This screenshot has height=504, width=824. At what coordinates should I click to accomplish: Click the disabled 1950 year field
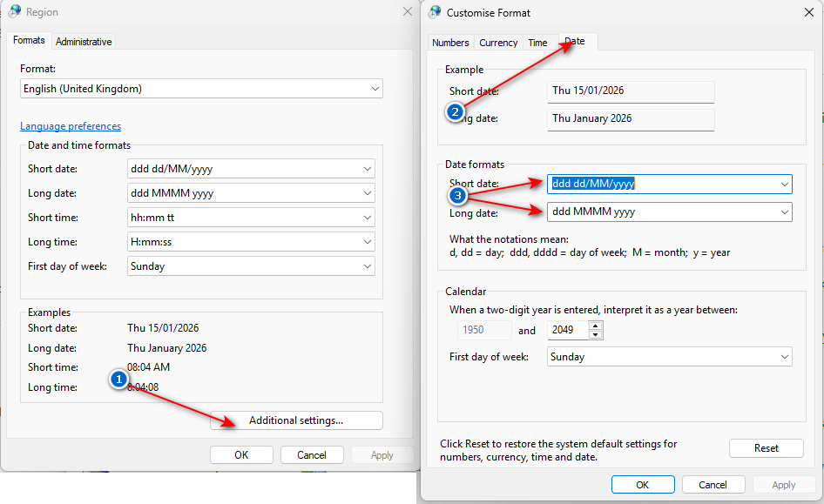[x=484, y=330]
